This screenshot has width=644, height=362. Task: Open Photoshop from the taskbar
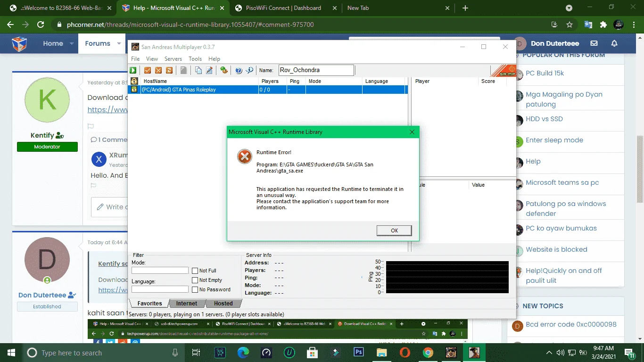pyautogui.click(x=359, y=353)
